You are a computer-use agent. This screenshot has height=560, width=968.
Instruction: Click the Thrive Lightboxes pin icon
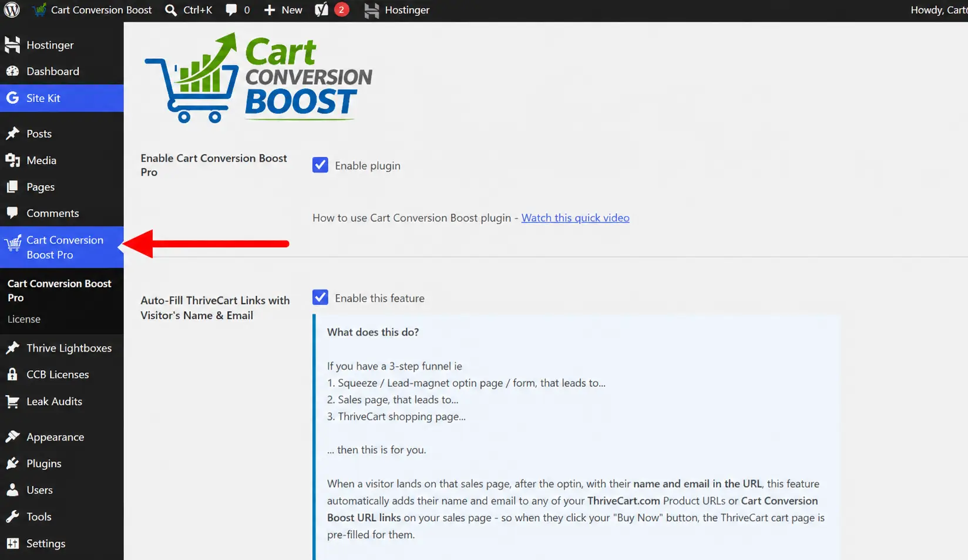[12, 348]
